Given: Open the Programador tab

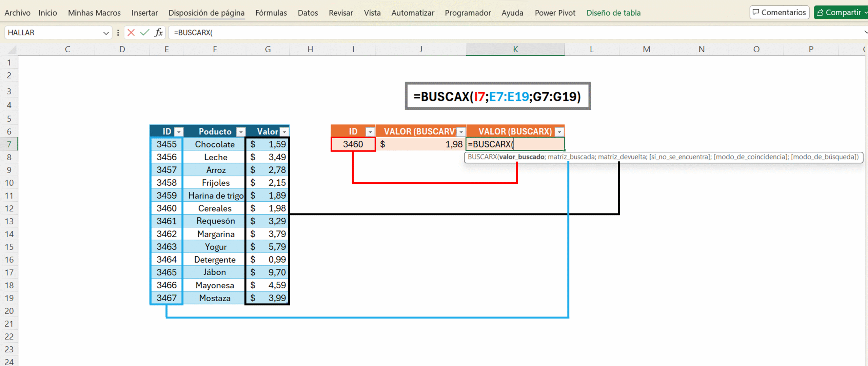Looking at the screenshot, I should 468,13.
